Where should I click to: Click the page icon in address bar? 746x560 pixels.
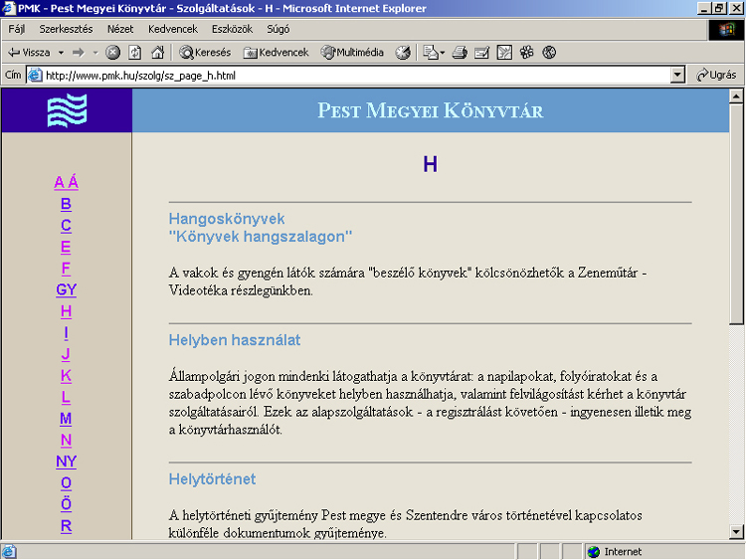35,76
